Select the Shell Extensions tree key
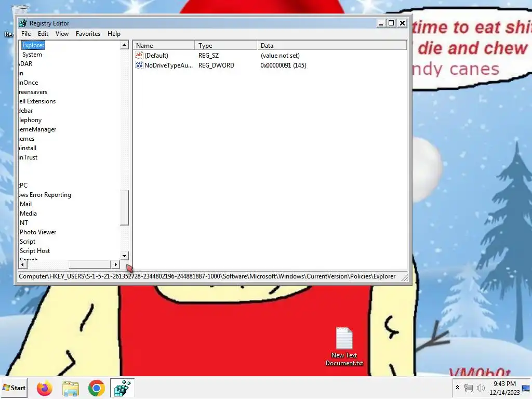 pyautogui.click(x=37, y=101)
